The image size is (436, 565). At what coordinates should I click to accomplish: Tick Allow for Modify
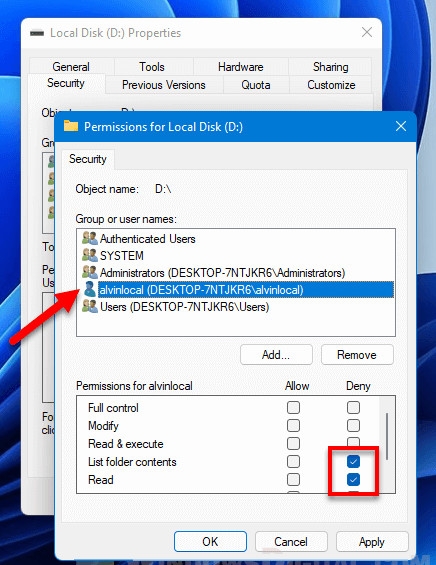pyautogui.click(x=293, y=426)
